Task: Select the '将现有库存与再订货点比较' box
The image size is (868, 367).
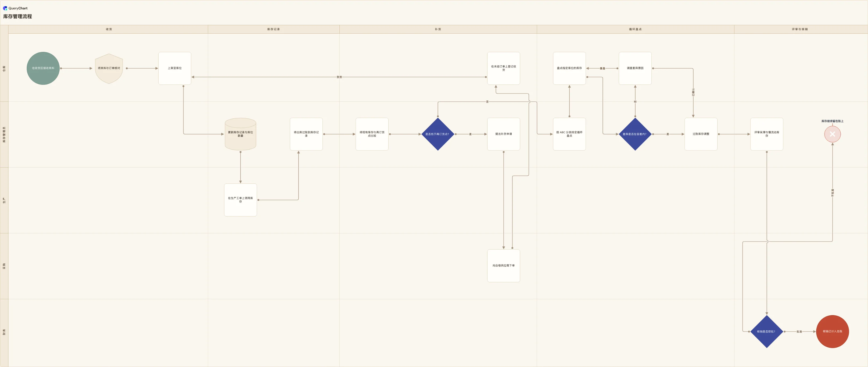Action: point(372,134)
